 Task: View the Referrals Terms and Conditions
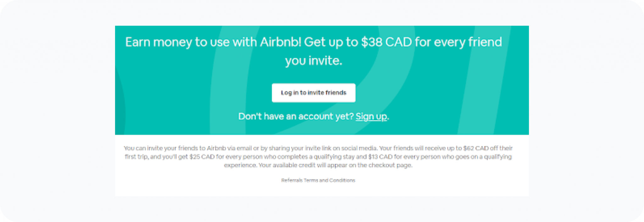[318, 180]
